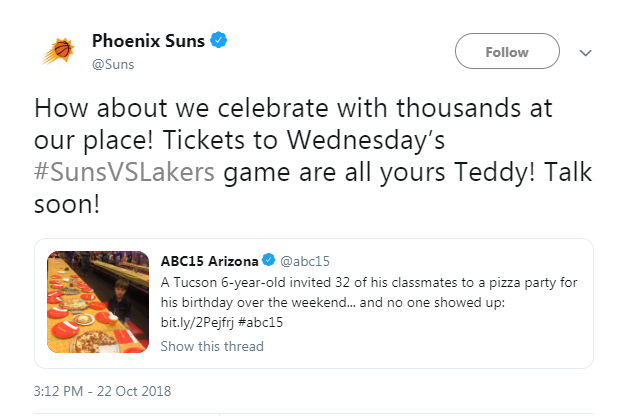Open the pizza party photo thumbnail
631x416 pixels.
[x=97, y=303]
